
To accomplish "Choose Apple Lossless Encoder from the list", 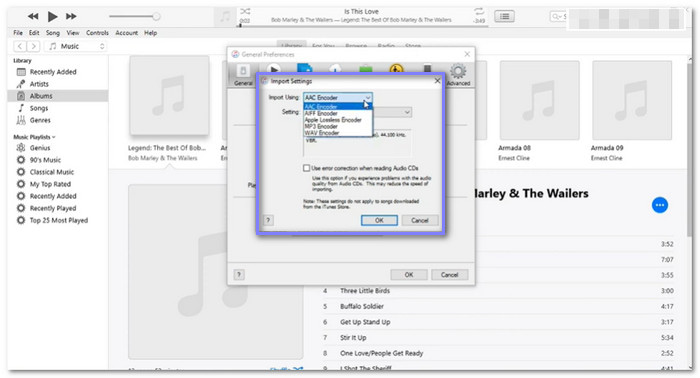I will click(x=338, y=120).
